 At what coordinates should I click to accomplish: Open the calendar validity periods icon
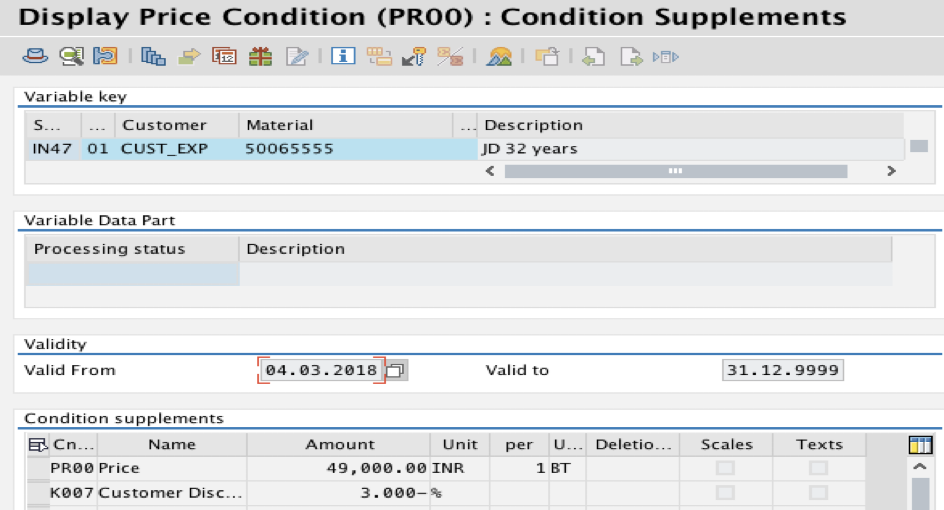click(x=224, y=57)
